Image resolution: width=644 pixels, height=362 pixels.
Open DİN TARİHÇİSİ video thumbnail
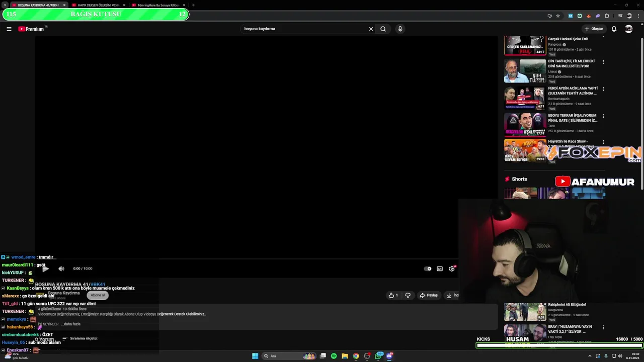(525, 71)
